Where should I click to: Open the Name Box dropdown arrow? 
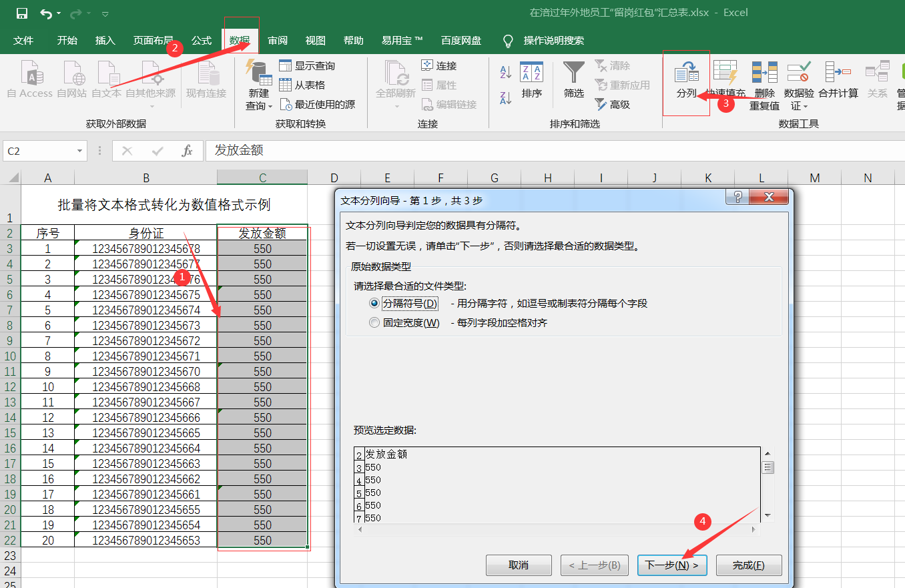[x=80, y=152]
